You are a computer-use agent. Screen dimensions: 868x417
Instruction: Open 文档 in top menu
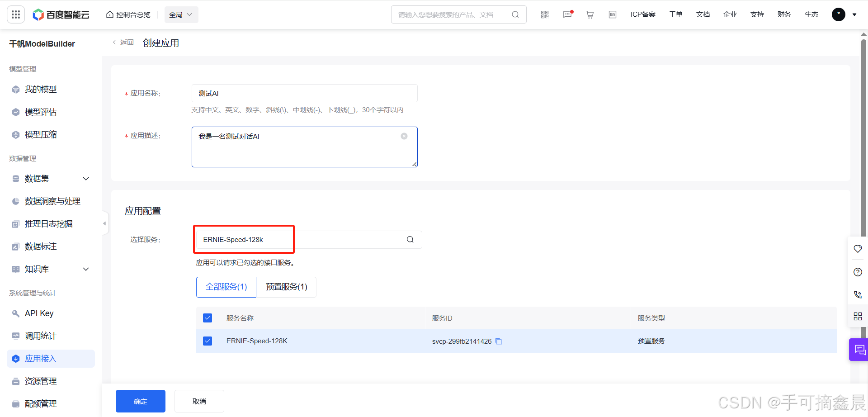pyautogui.click(x=703, y=14)
